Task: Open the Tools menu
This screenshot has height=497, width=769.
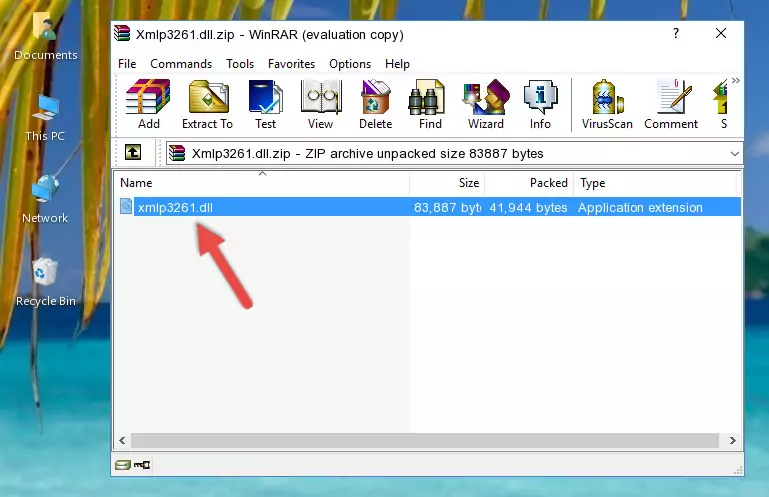Action: (x=240, y=64)
